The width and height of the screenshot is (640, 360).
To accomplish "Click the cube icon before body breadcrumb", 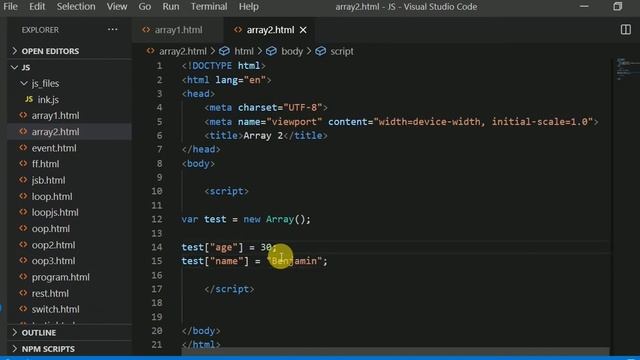I will pos(271,51).
